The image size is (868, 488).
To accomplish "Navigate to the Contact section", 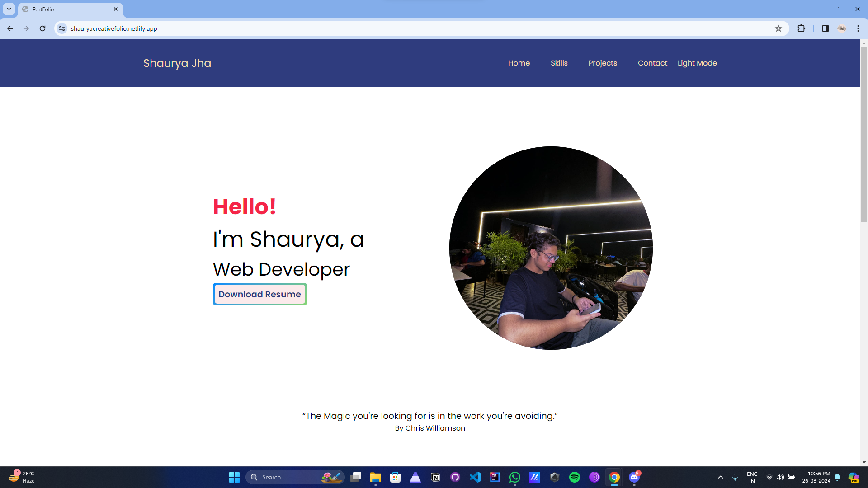I will point(652,63).
